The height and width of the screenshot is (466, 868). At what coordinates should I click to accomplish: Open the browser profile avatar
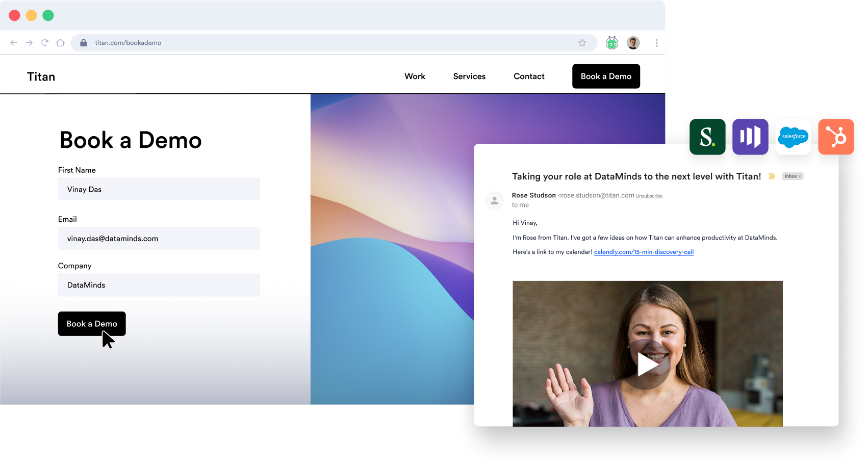point(633,42)
